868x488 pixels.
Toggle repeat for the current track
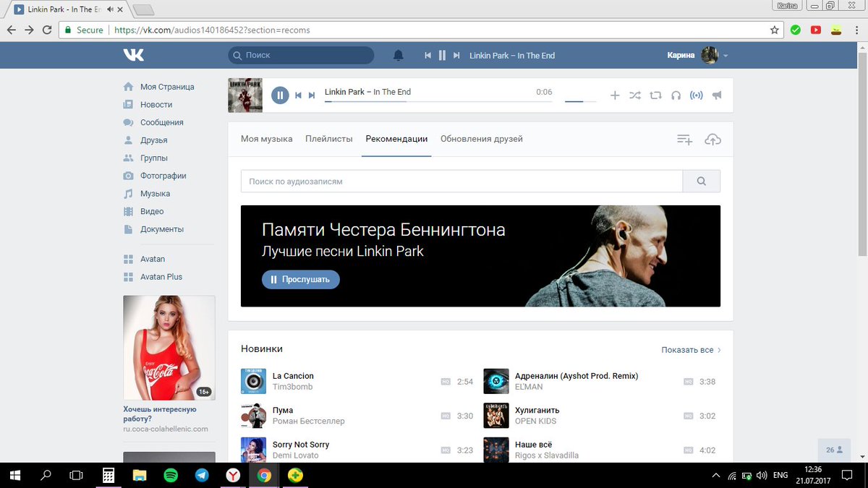pyautogui.click(x=655, y=95)
